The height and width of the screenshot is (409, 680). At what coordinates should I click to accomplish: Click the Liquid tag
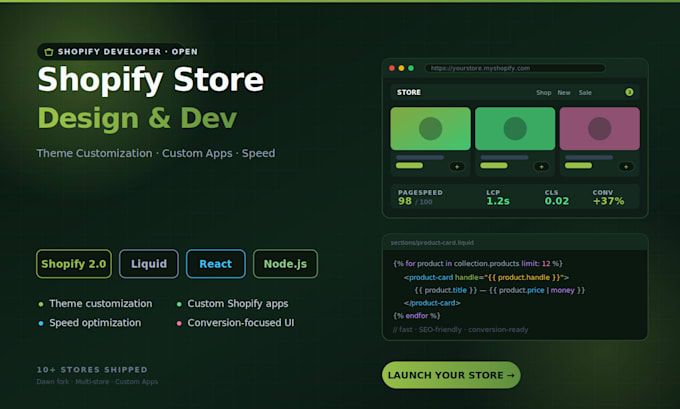pyautogui.click(x=149, y=264)
